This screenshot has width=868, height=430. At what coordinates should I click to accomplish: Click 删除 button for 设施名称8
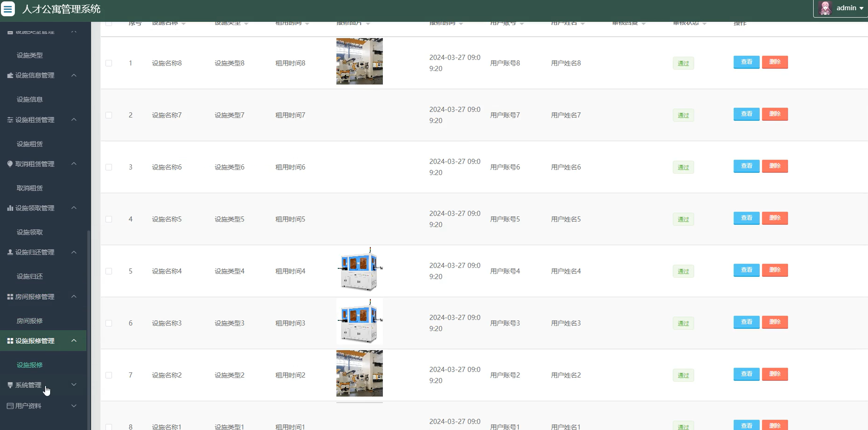click(x=775, y=62)
